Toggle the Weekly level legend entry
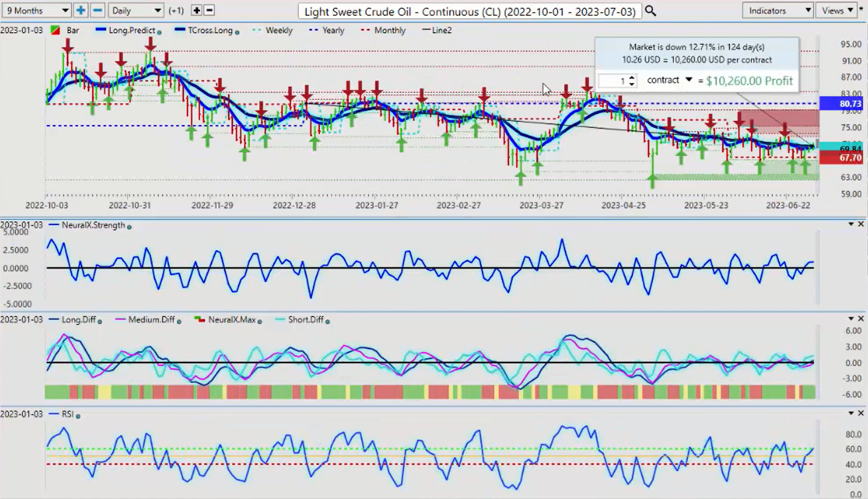The image size is (868, 499). coord(272,30)
